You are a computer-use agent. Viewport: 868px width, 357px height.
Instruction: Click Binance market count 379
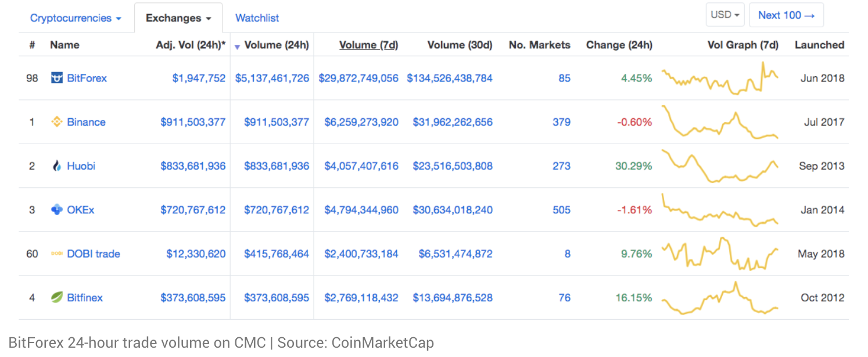click(x=561, y=122)
